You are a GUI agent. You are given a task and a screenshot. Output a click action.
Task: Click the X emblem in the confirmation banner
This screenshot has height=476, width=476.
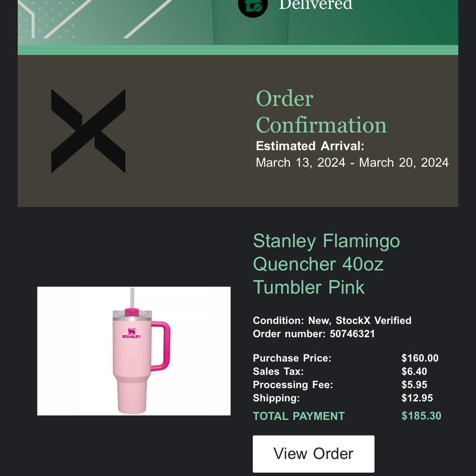click(x=88, y=129)
